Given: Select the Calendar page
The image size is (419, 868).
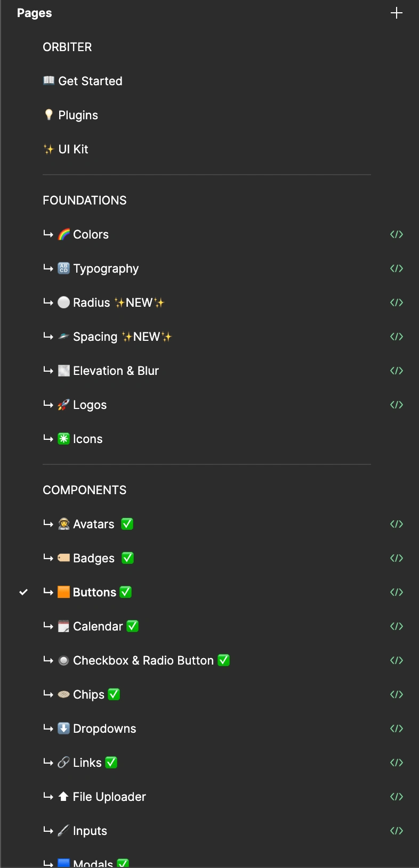Looking at the screenshot, I should coord(98,626).
